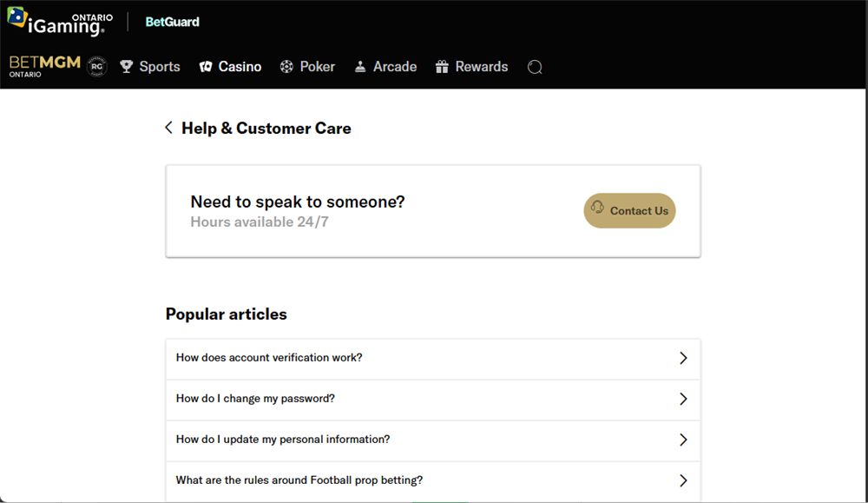The image size is (868, 503).
Task: Click the BetMGM Ontario logo
Action: [45, 66]
